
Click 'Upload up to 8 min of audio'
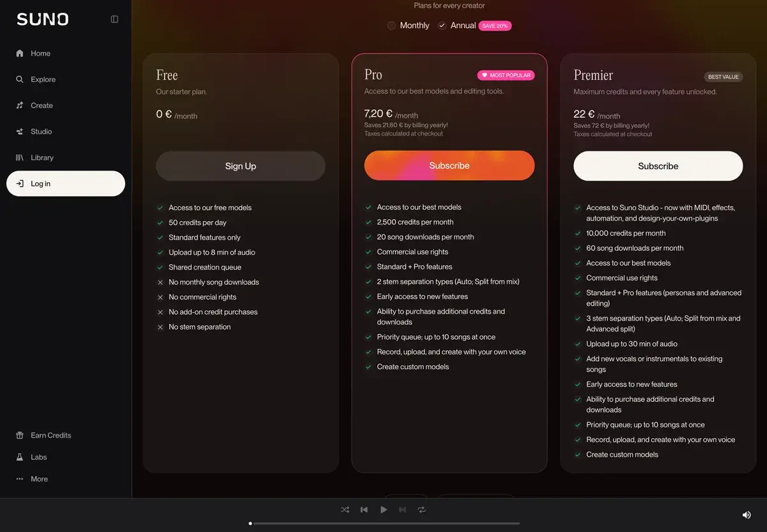click(x=212, y=253)
